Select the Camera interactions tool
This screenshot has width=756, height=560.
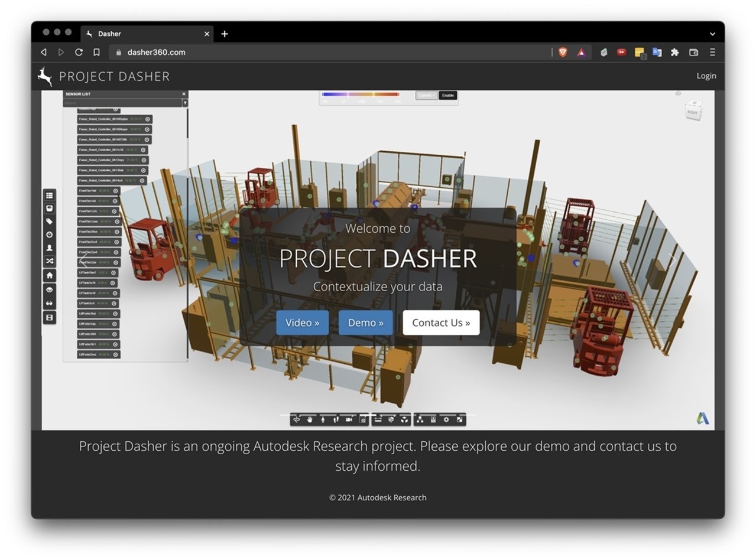pyautogui.click(x=349, y=419)
